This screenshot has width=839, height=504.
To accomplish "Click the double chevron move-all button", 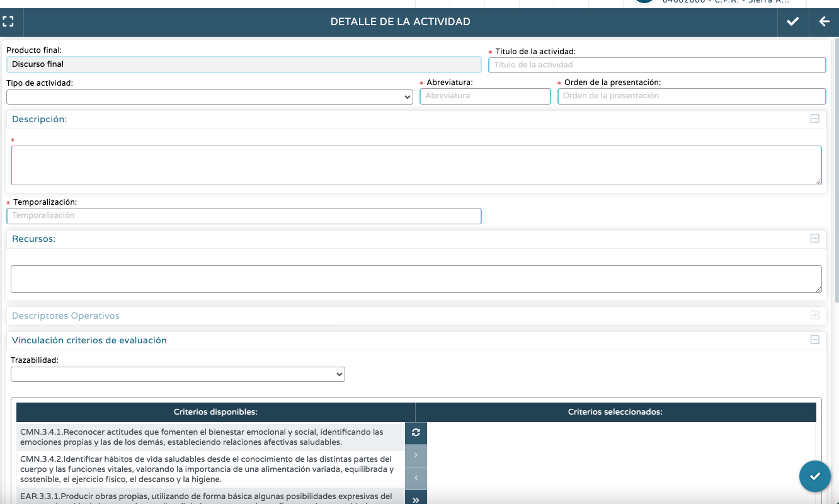I will [416, 499].
